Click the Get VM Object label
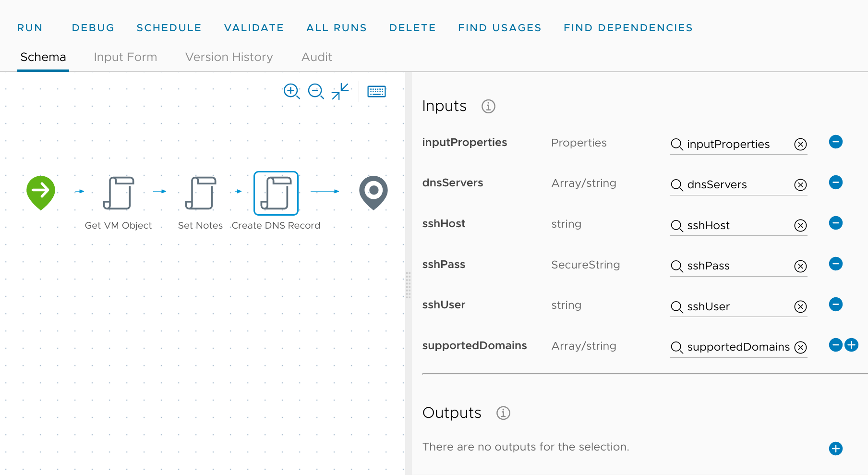868x475 pixels. 118,226
